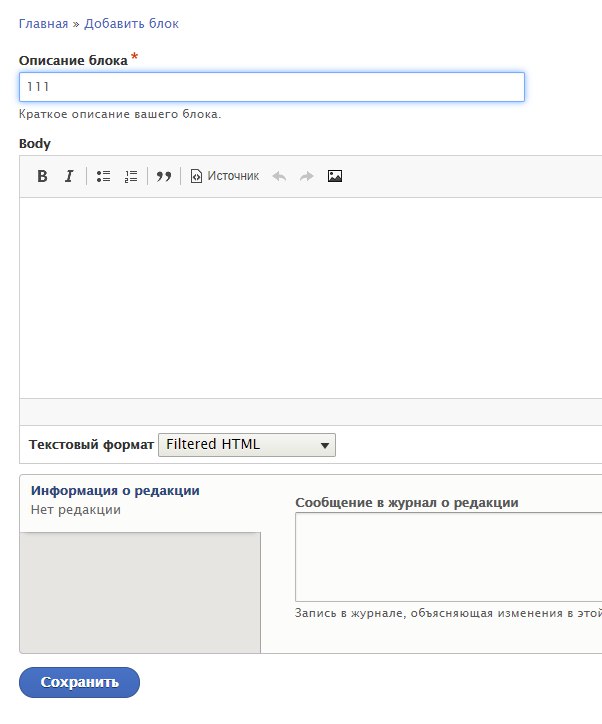Click the Краткое описание вашего блока hint
The width and height of the screenshot is (602, 724).
(x=120, y=114)
